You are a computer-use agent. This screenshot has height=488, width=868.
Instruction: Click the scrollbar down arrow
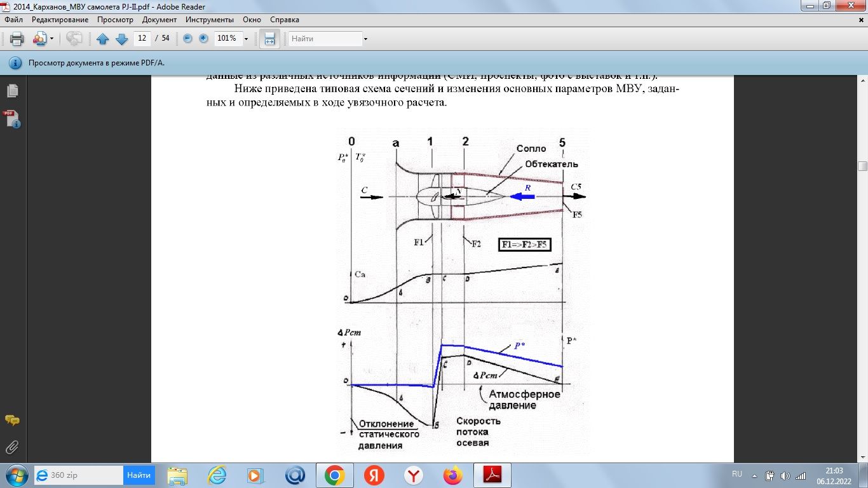coord(862,457)
